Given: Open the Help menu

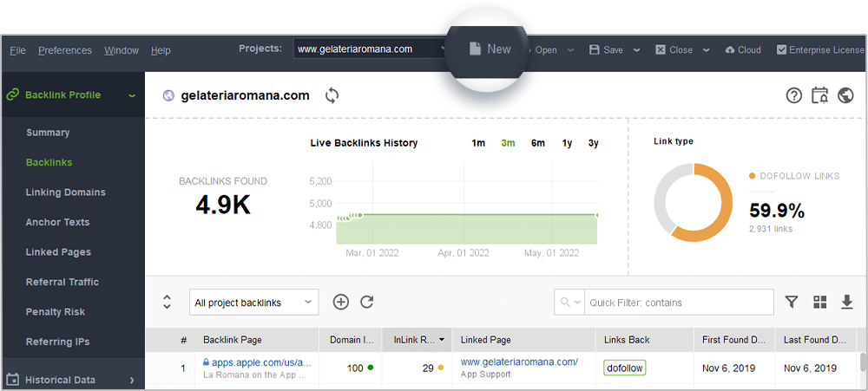Looking at the screenshot, I should (x=161, y=50).
